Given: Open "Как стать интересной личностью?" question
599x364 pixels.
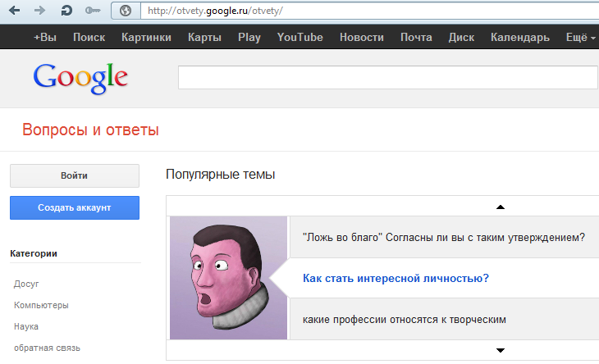Looking at the screenshot, I should [x=396, y=278].
